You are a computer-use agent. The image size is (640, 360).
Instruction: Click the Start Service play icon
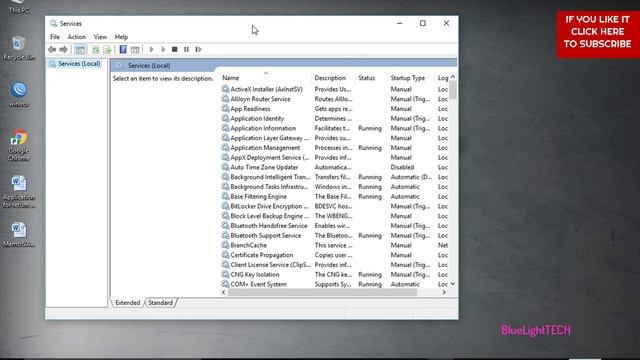pos(151,49)
